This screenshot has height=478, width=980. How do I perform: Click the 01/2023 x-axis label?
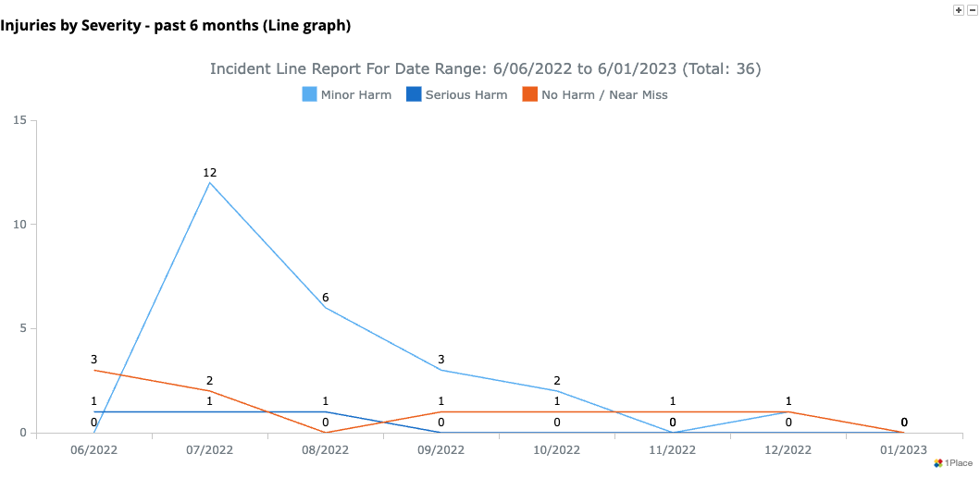tap(904, 450)
